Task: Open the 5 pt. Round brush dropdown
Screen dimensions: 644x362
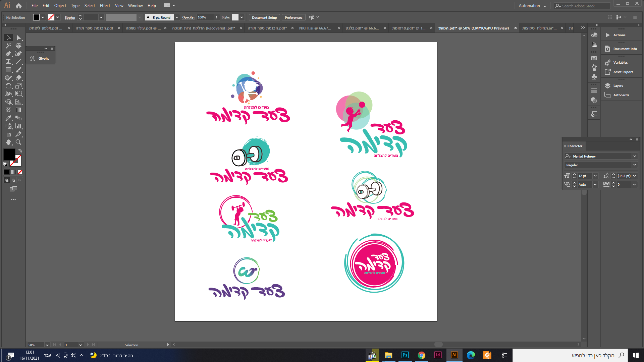Action: point(177,17)
